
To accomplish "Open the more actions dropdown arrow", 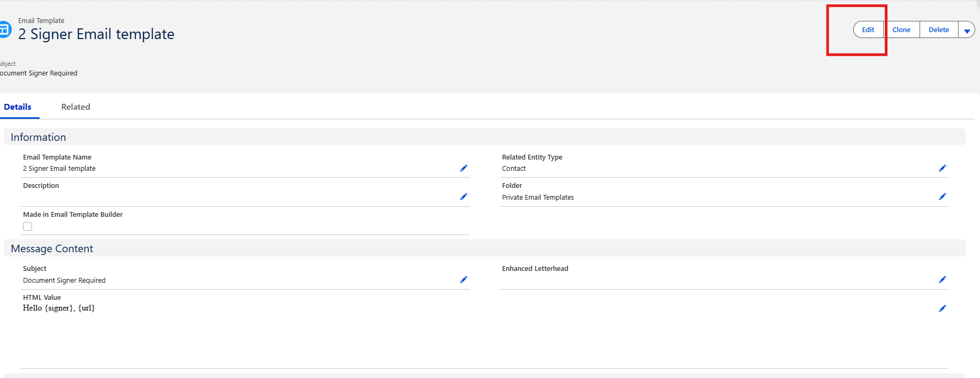I will [x=967, y=30].
